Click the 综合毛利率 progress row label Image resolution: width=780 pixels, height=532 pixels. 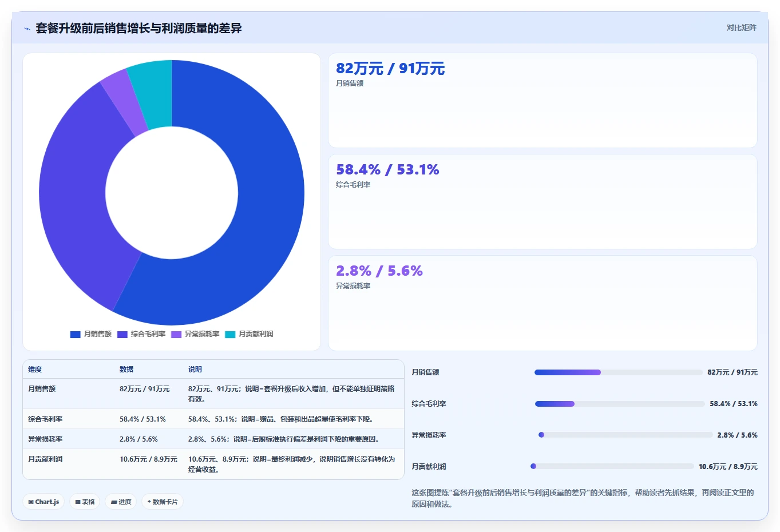coord(429,404)
